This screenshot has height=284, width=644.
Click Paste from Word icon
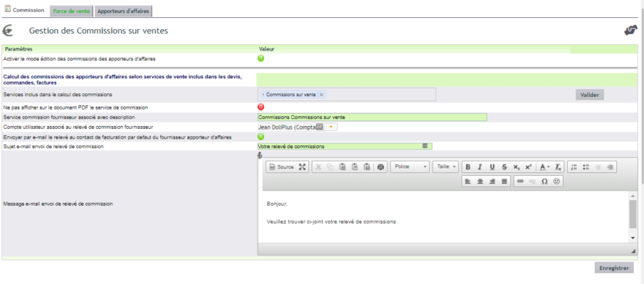point(367,167)
